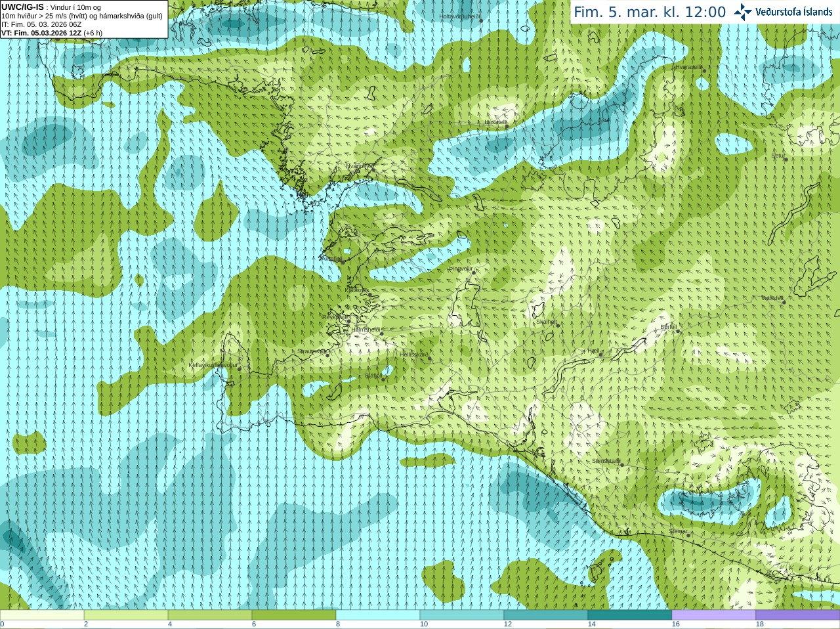Click the 10–12 m/s turquoise legend swatch
This screenshot has width=840, height=629.
click(x=462, y=615)
